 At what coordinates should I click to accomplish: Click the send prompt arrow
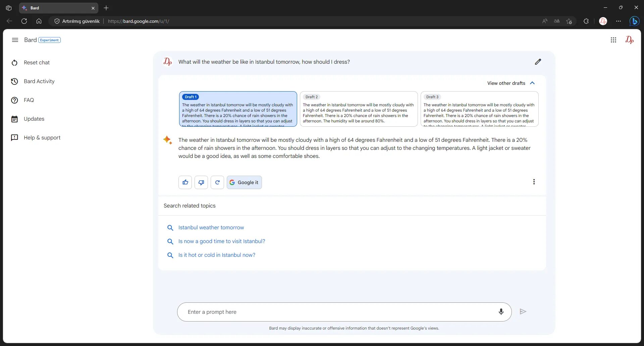coord(523,311)
